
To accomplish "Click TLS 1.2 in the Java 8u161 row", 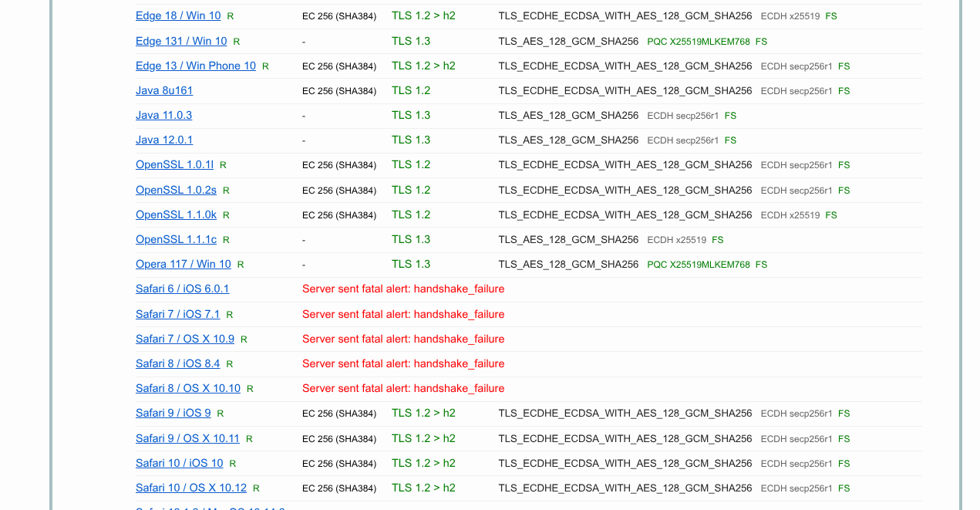I will click(x=411, y=90).
